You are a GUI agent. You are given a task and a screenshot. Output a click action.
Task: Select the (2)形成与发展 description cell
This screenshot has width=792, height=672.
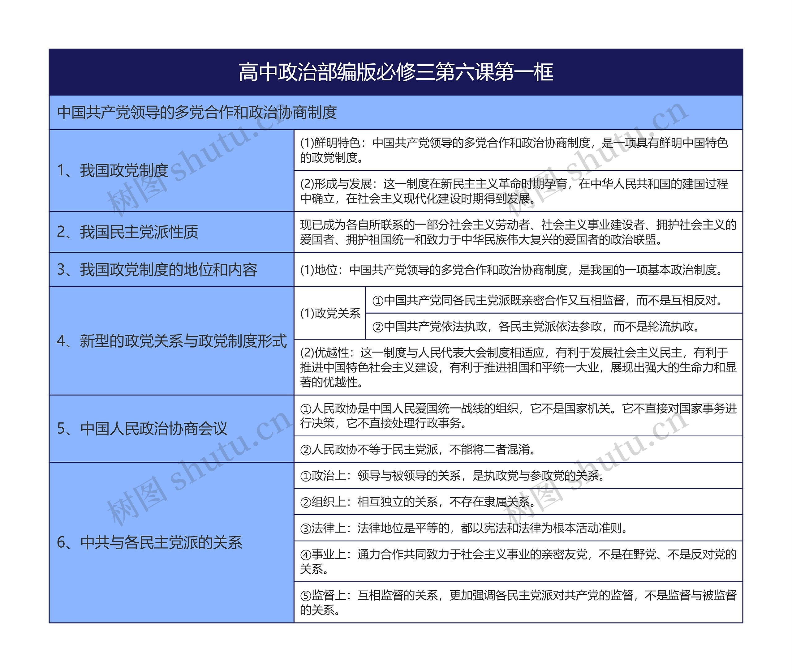point(518,191)
